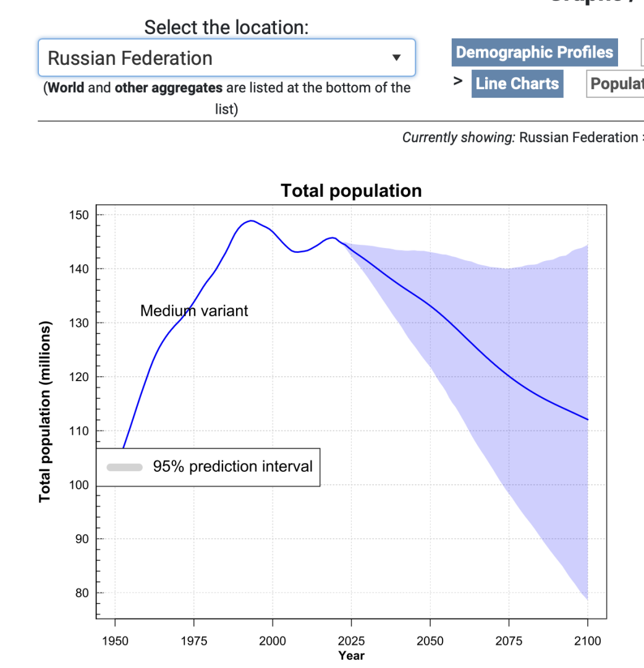Click the arrow marker before Line Charts
644x668 pixels.
point(459,81)
